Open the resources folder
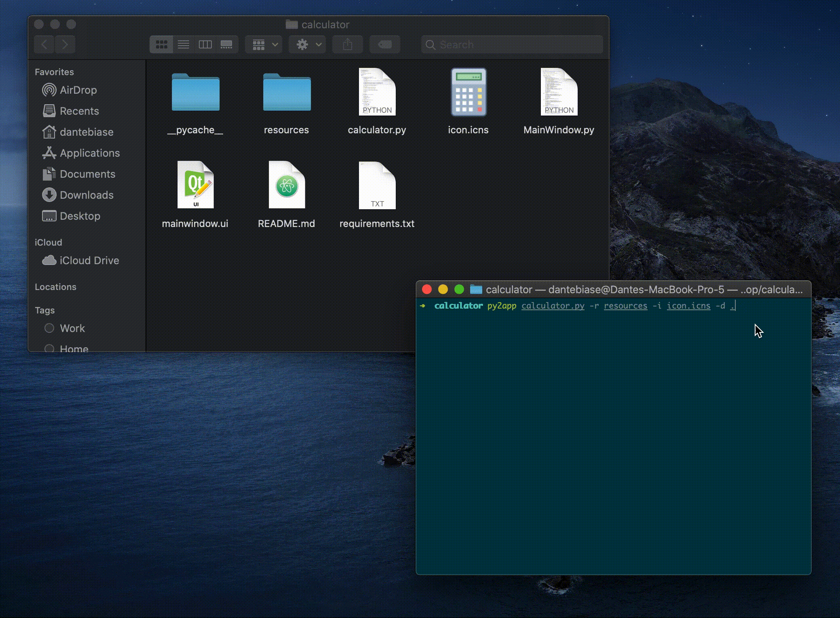 coord(286,92)
